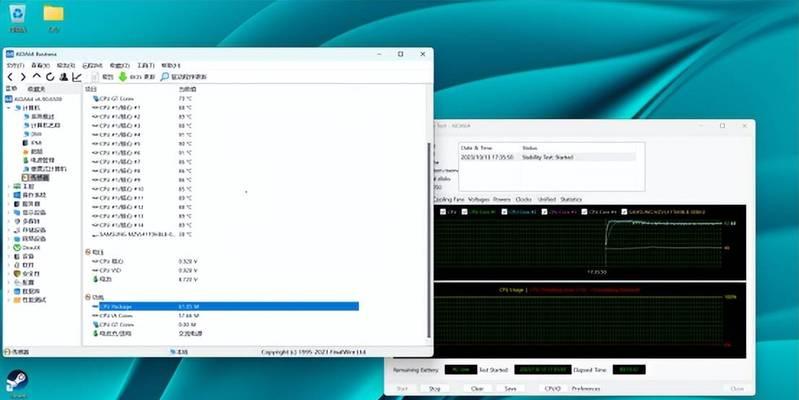The height and width of the screenshot is (400, 799).
Task: Expand the 操作系统 tree node
Action: pos(9,195)
